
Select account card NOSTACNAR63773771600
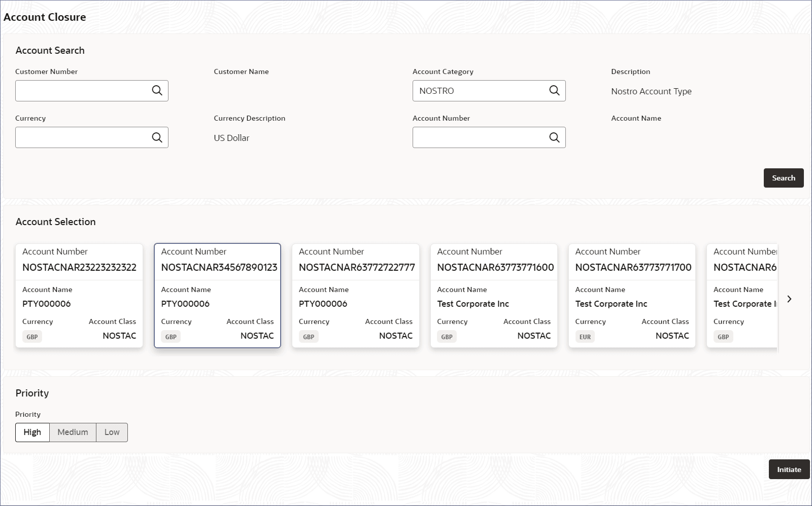[x=494, y=296]
